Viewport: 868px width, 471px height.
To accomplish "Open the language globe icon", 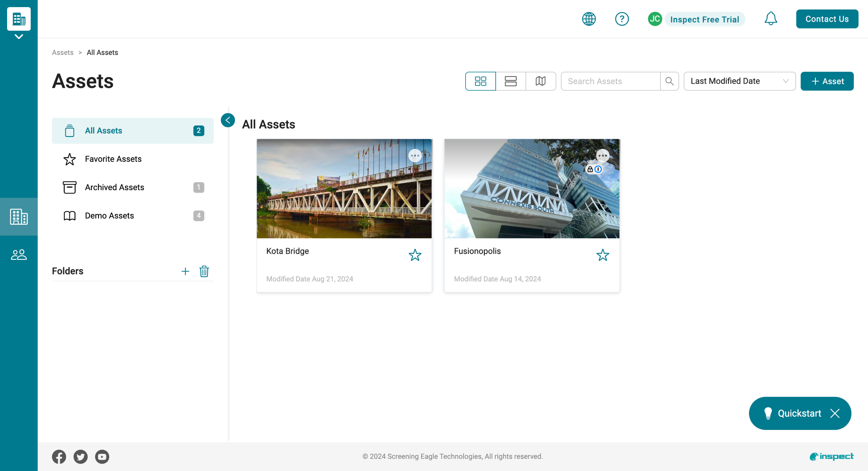I will point(589,19).
